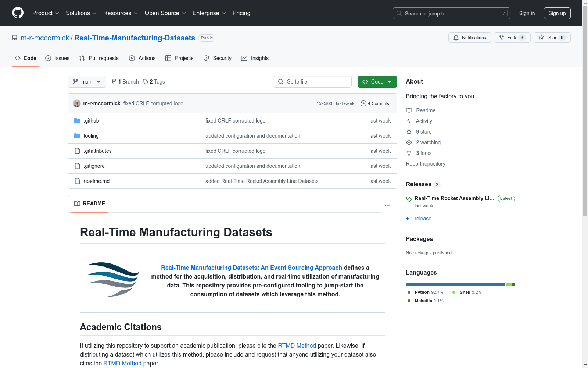The height and width of the screenshot is (368, 588).
Task: Select the Code tab
Action: [26, 58]
